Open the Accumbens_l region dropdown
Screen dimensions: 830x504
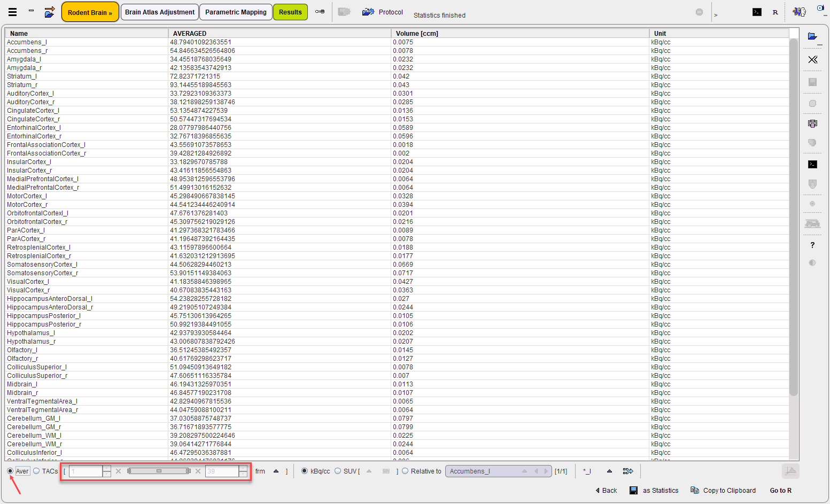click(x=498, y=471)
